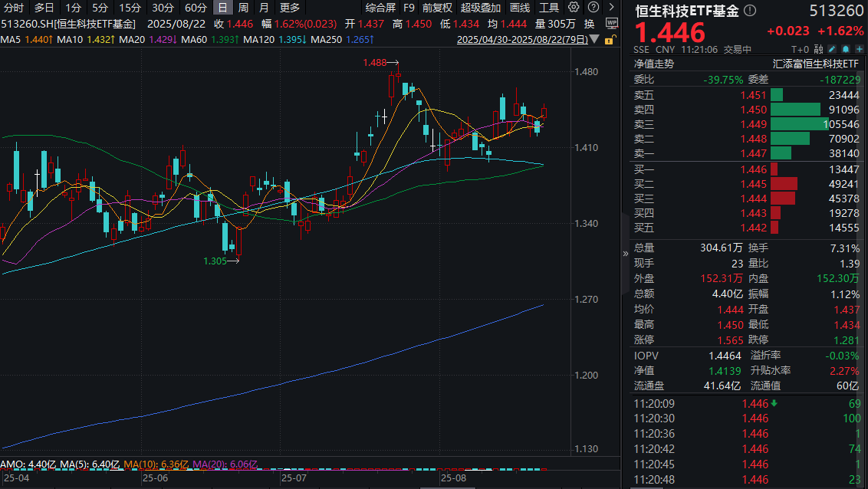868x489 pixels.
Task: Click the tick row at 11:20:48
Action: click(746, 480)
